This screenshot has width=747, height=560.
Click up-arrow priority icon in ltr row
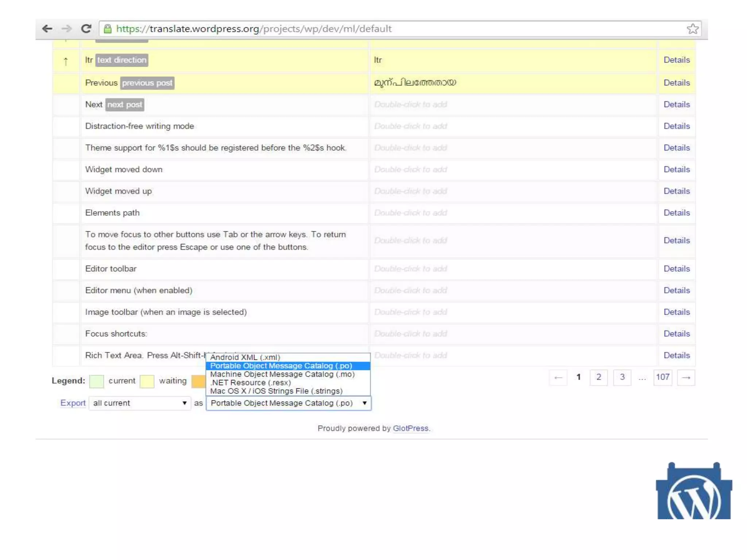[66, 61]
